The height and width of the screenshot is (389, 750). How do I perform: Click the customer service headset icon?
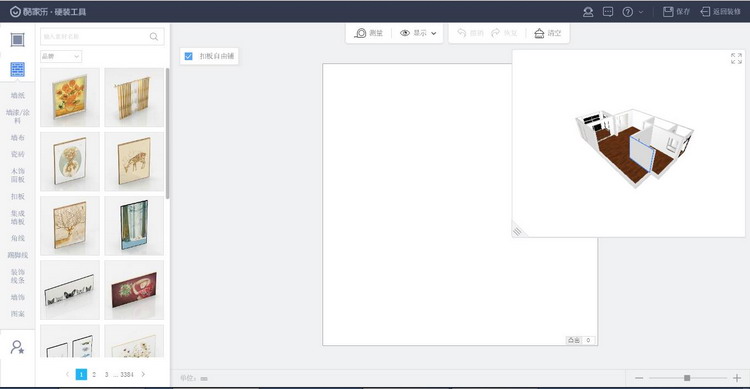588,12
